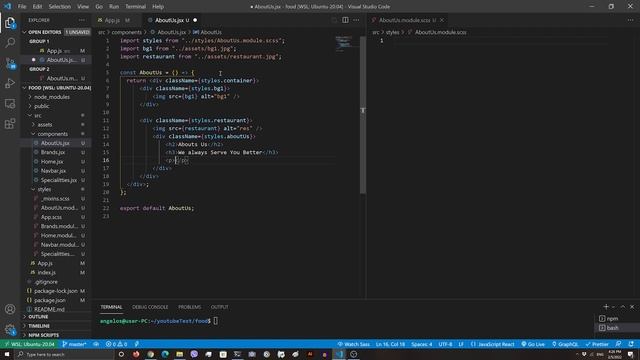
Task: Open Brands.jsx in the file tree
Action: click(56, 152)
